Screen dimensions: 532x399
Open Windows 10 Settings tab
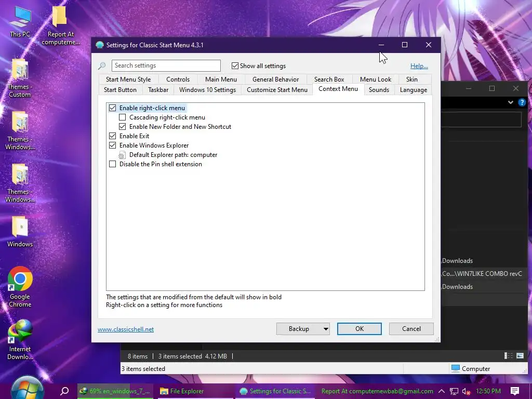tap(207, 90)
